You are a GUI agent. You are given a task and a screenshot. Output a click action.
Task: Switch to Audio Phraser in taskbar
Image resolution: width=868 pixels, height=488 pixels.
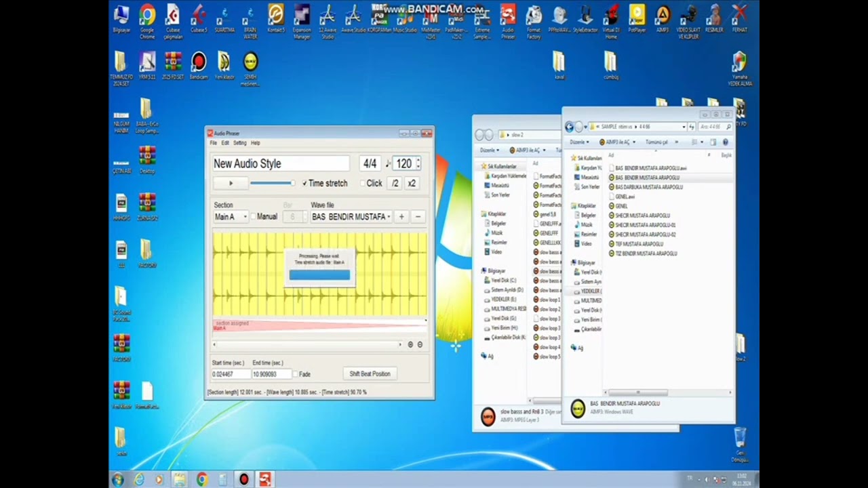pos(265,479)
